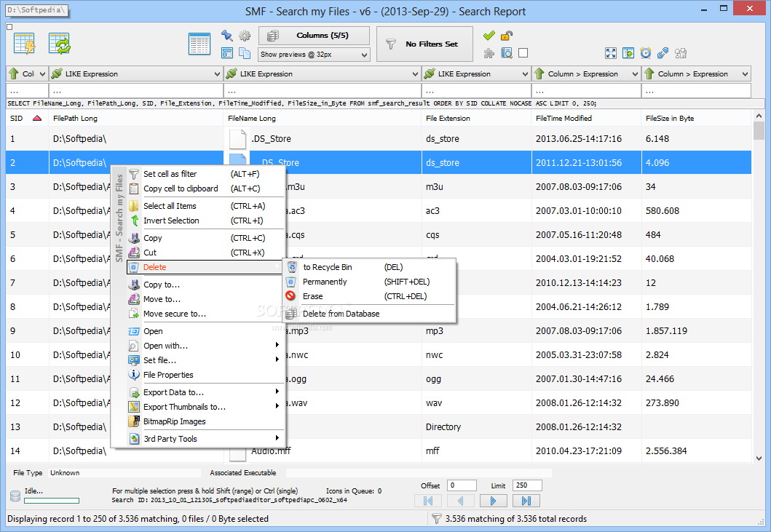Click the filter funnel icon in status bar

click(436, 518)
